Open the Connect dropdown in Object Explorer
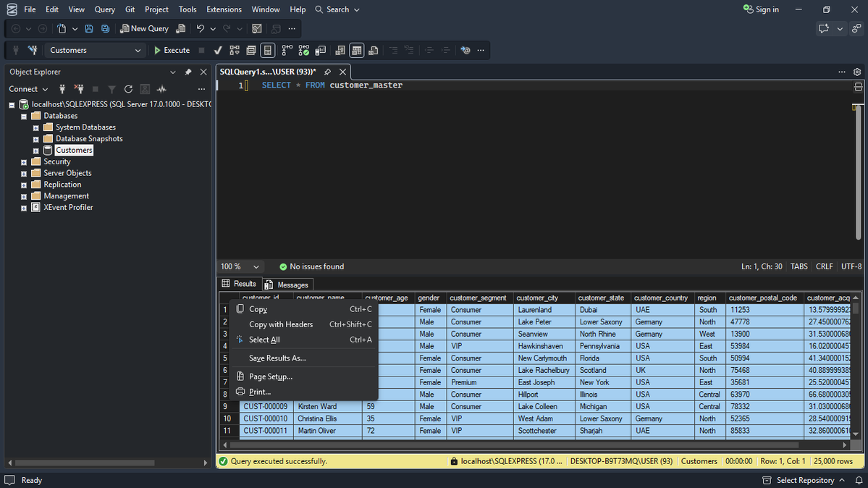The width and height of the screenshot is (868, 488). point(28,89)
